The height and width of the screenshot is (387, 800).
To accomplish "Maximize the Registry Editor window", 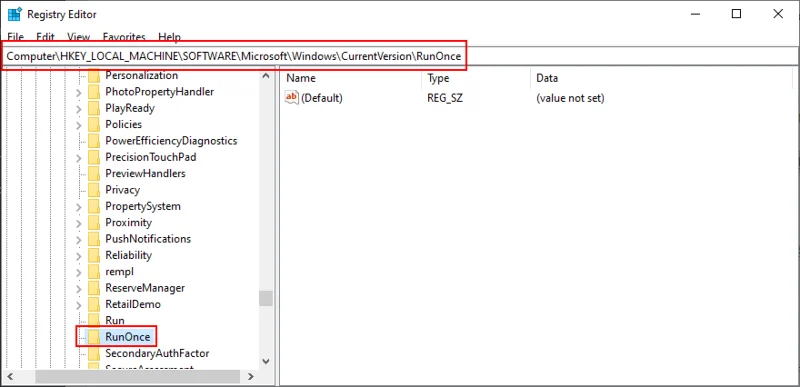I will (736, 14).
